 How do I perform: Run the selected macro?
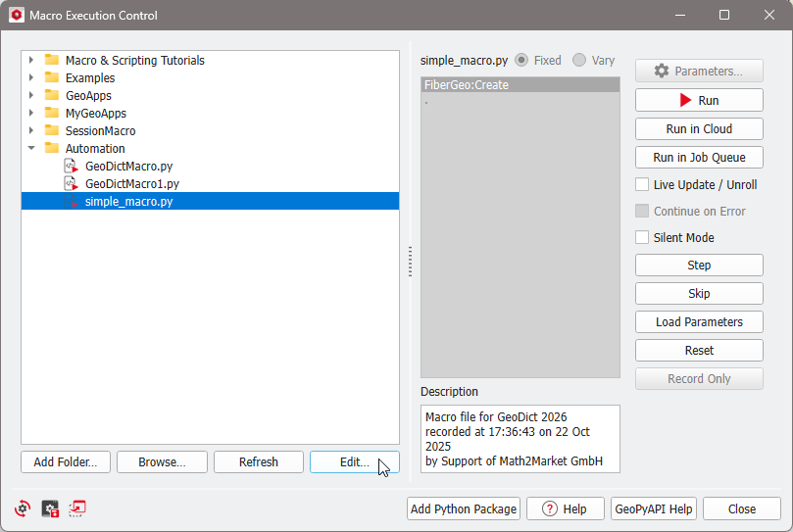pyautogui.click(x=699, y=100)
